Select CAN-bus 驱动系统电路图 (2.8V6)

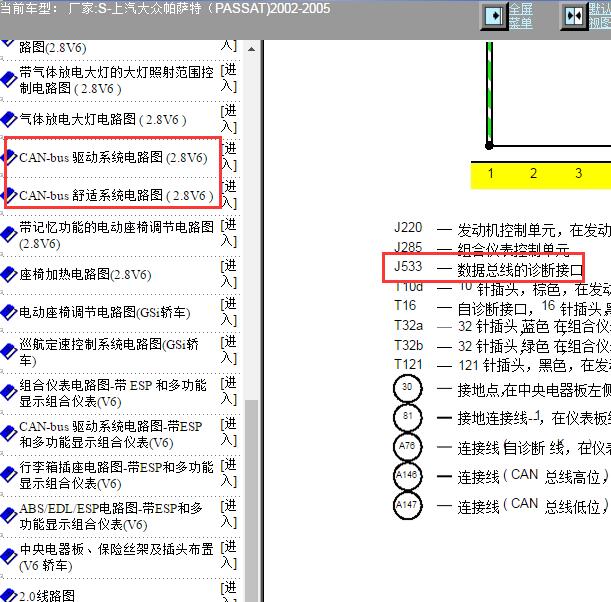click(113, 157)
